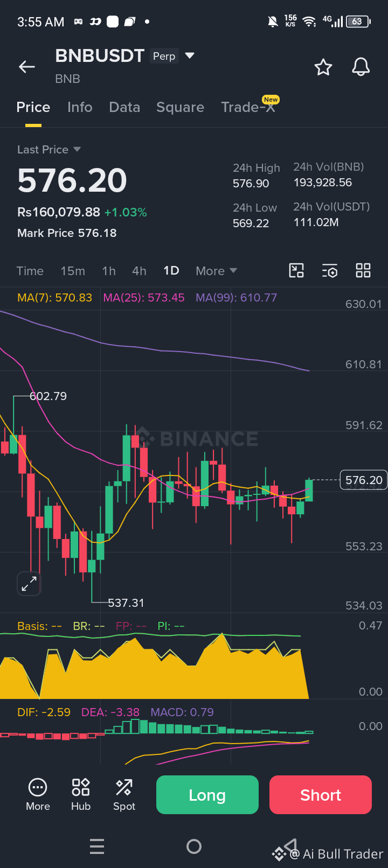Tap the +1.03% change percentage

[126, 212]
